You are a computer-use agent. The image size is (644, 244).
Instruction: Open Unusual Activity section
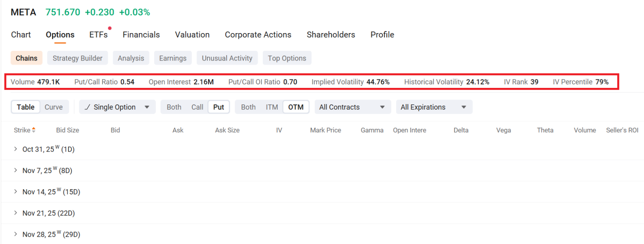click(227, 58)
